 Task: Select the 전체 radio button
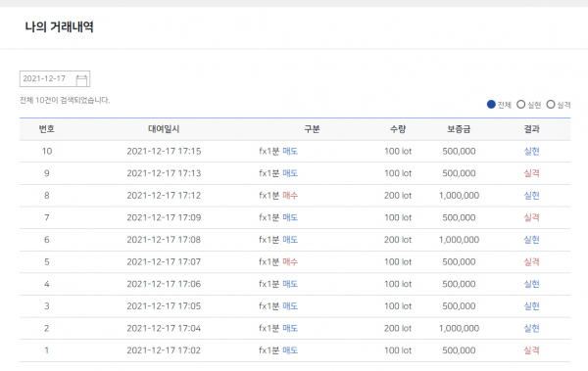pyautogui.click(x=491, y=104)
